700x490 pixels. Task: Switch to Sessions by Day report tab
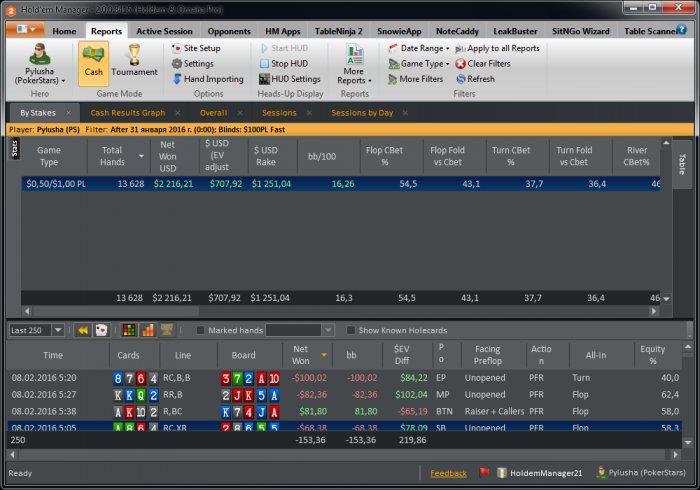(x=362, y=113)
